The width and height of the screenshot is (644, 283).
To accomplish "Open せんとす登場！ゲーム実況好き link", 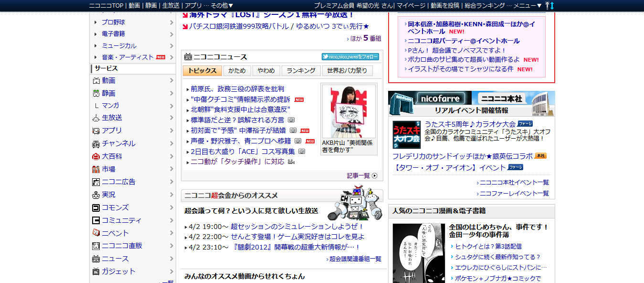I will pyautogui.click(x=298, y=237).
